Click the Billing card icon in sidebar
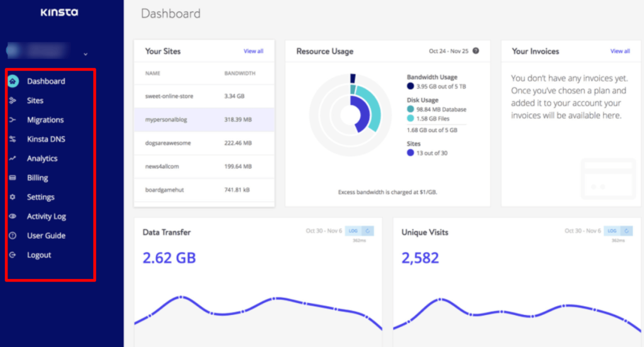This screenshot has width=644, height=347. click(13, 178)
